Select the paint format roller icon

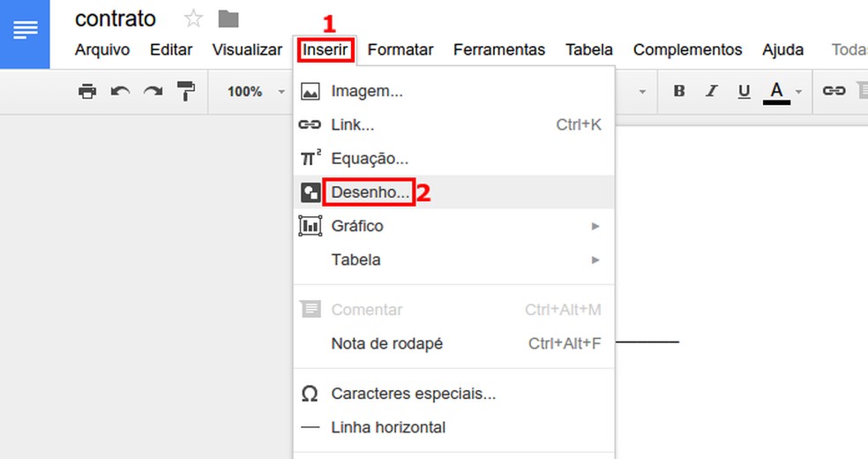[186, 91]
